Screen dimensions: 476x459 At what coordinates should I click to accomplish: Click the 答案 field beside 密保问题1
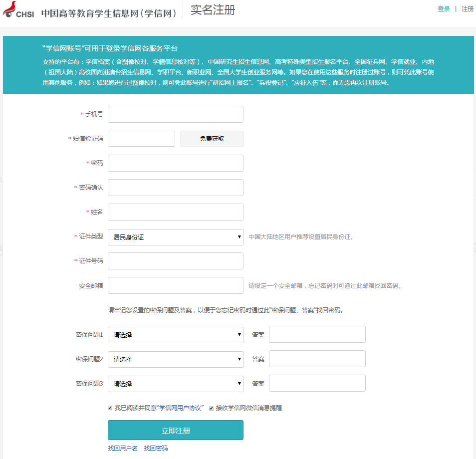point(316,334)
